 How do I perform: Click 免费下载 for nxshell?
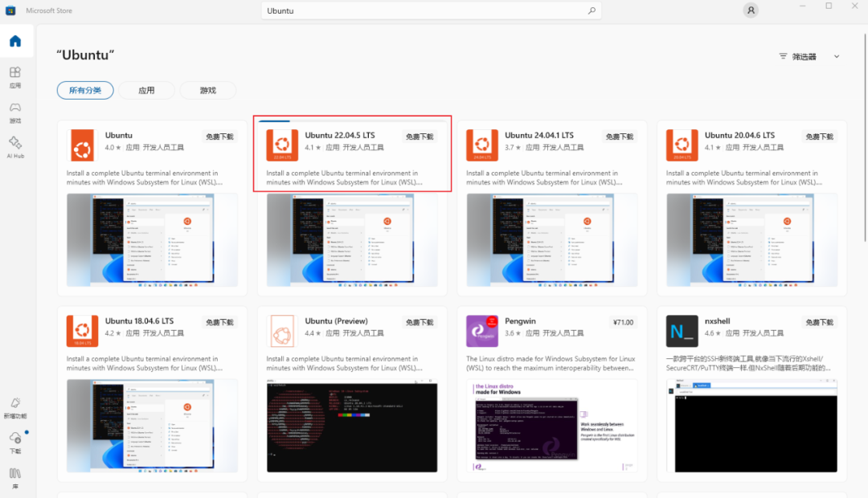(x=819, y=321)
